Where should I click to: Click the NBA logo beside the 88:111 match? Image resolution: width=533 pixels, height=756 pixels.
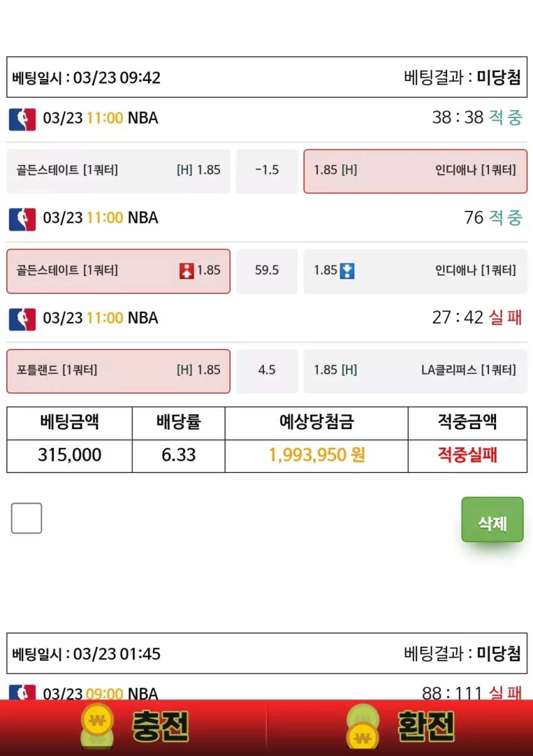tap(23, 692)
